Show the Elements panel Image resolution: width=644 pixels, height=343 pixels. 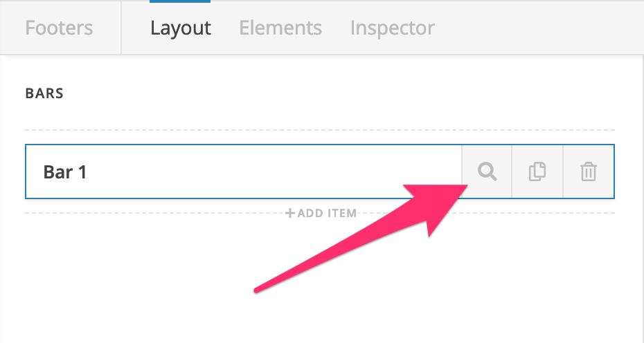280,28
